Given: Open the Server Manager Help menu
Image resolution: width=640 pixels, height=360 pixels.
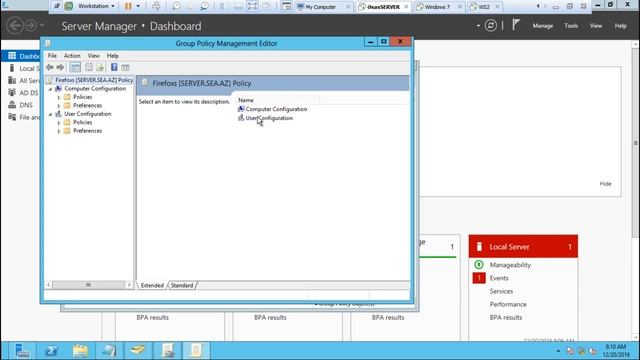Looking at the screenshot, I should [x=620, y=26].
